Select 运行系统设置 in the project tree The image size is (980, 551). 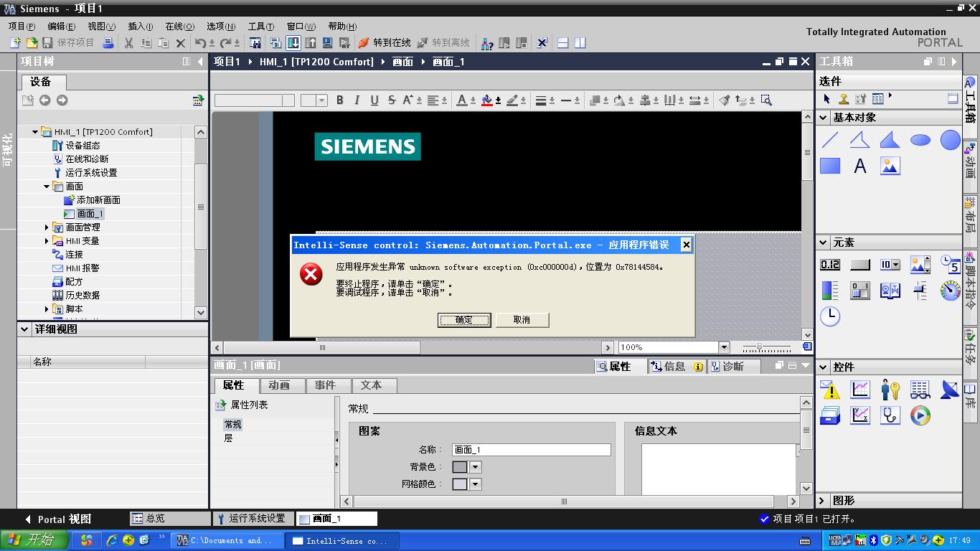[x=91, y=173]
